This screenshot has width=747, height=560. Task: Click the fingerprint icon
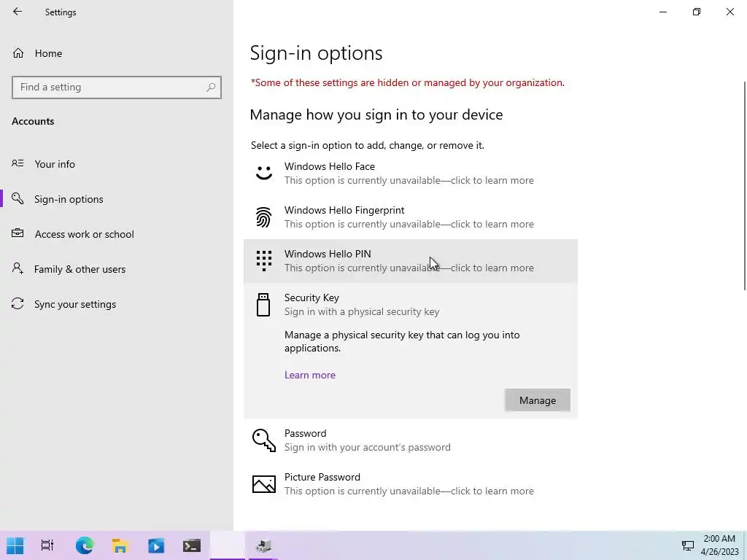point(264,217)
